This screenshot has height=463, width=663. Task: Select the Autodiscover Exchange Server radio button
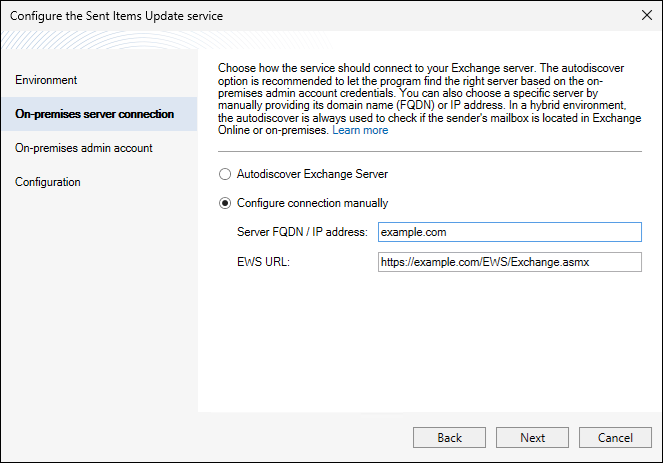[x=225, y=174]
